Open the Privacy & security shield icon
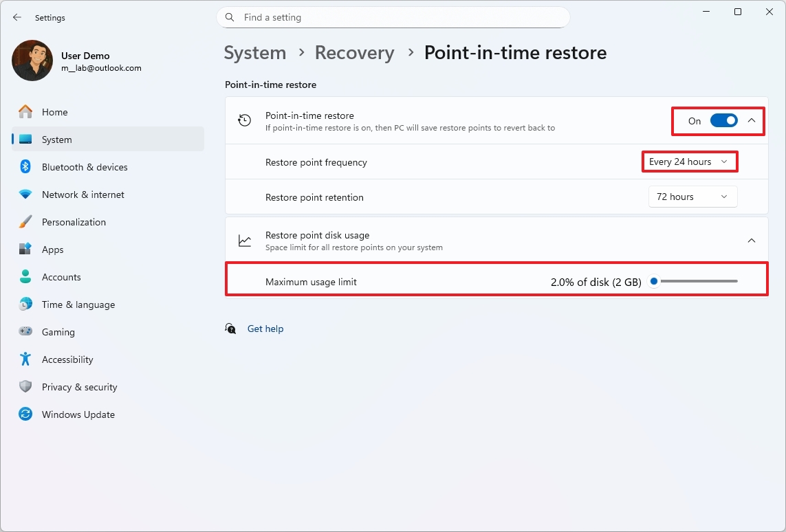Image resolution: width=786 pixels, height=532 pixels. [x=25, y=387]
